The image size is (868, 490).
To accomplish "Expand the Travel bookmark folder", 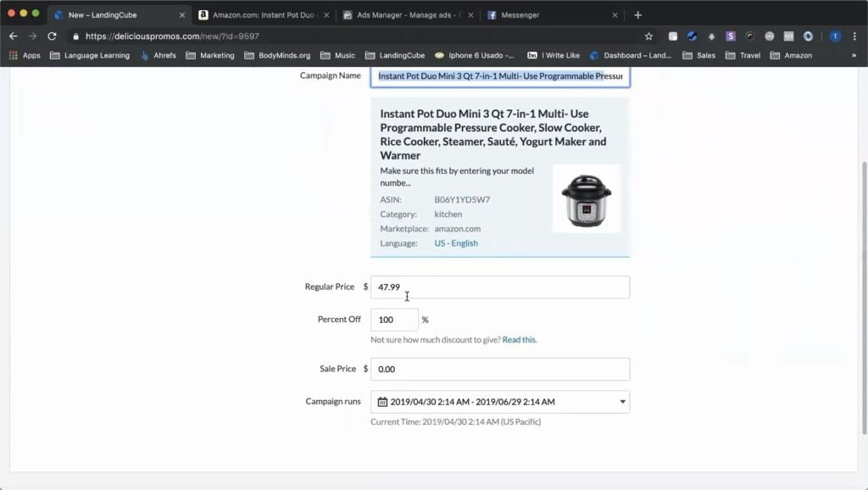I will 743,55.
